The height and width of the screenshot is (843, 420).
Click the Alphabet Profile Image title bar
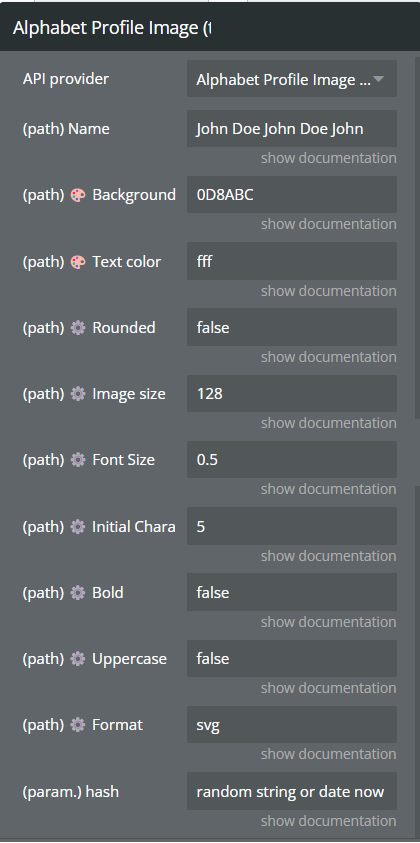210,28
